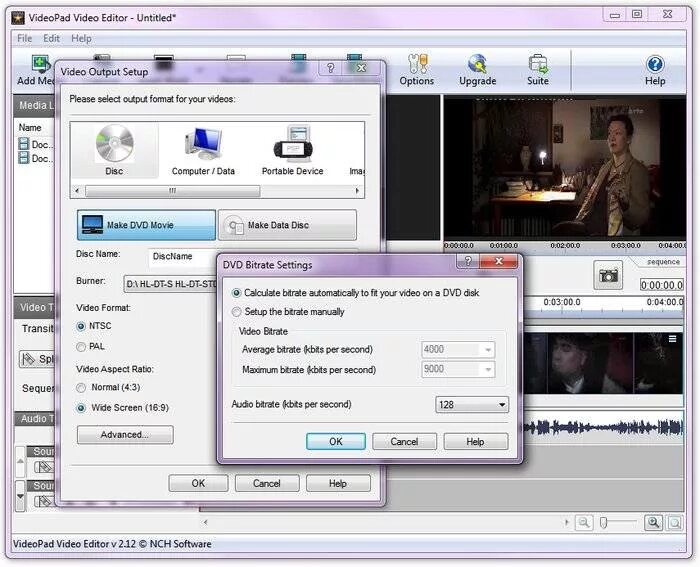Click the Video Output Setup question mark
This screenshot has height=567, width=700.
[x=330, y=68]
